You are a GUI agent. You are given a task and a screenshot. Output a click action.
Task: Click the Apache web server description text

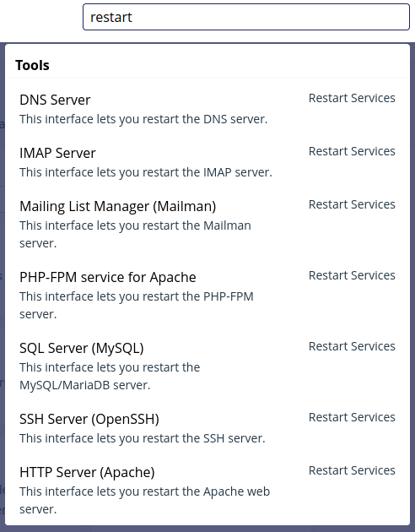pyautogui.click(x=144, y=501)
